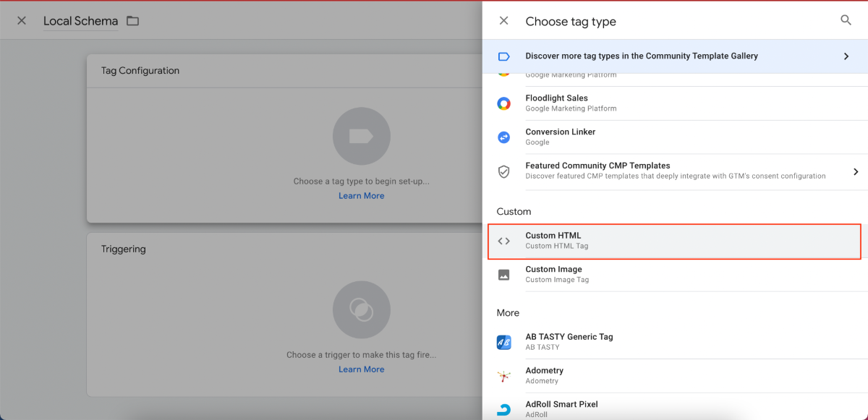The image size is (868, 420).
Task: Click the Custom HTML code brackets icon
Action: 504,241
